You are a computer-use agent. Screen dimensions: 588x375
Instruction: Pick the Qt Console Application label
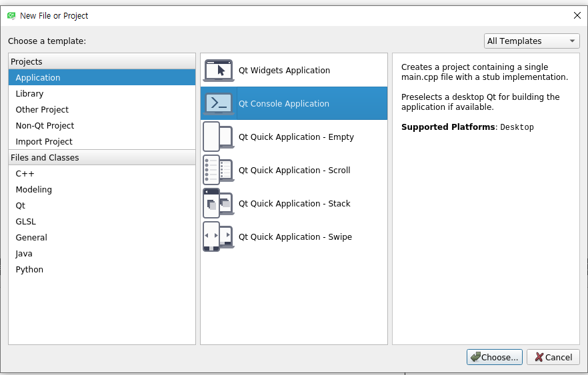click(x=284, y=104)
